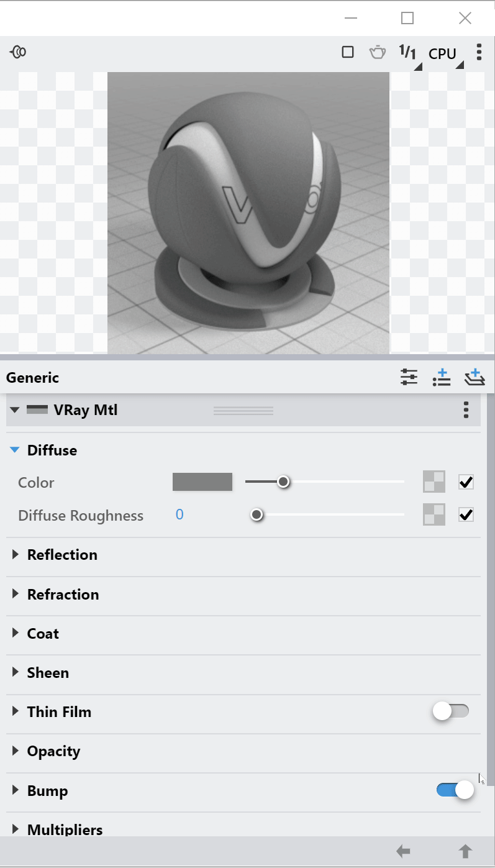495x868 pixels.
Task: Click the live preview link icon
Action: pyautogui.click(x=18, y=52)
